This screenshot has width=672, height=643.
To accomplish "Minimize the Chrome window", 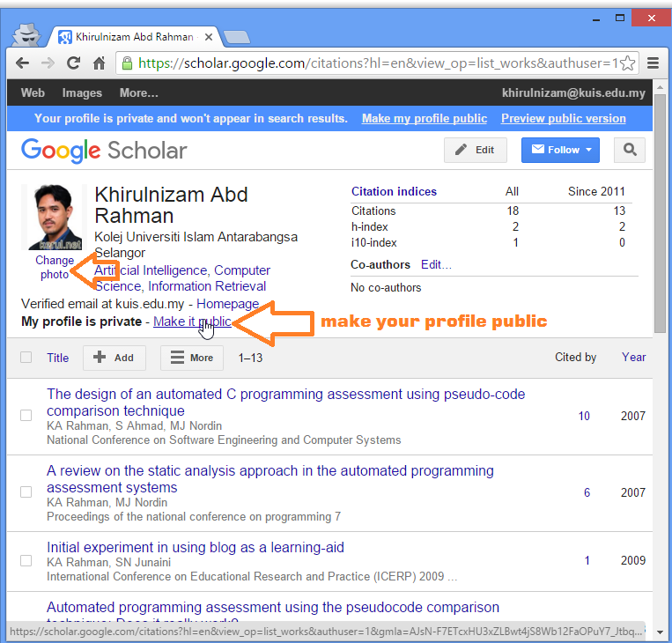I will point(595,18).
